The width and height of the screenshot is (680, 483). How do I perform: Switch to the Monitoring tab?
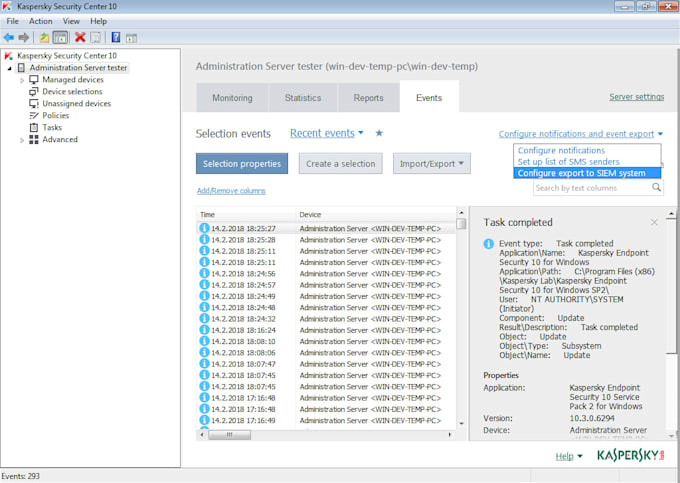(x=232, y=98)
